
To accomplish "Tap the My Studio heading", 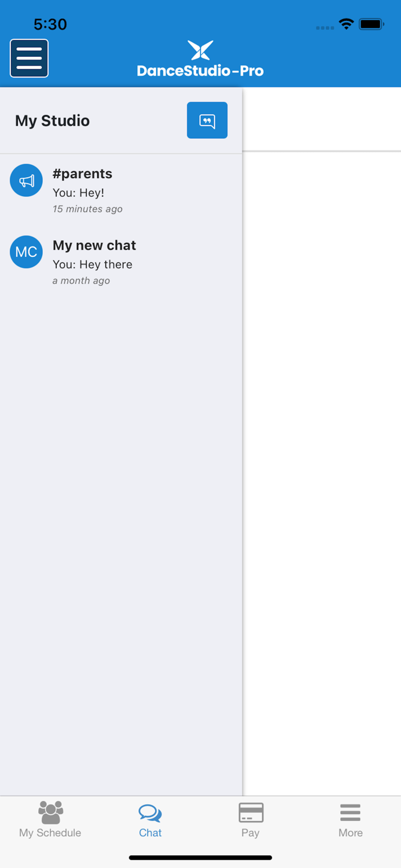I will point(53,120).
